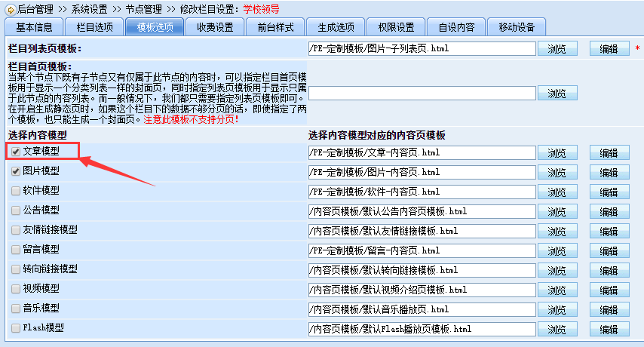Uncheck the 图片模型 checkbox
The width and height of the screenshot is (644, 347).
[x=16, y=171]
